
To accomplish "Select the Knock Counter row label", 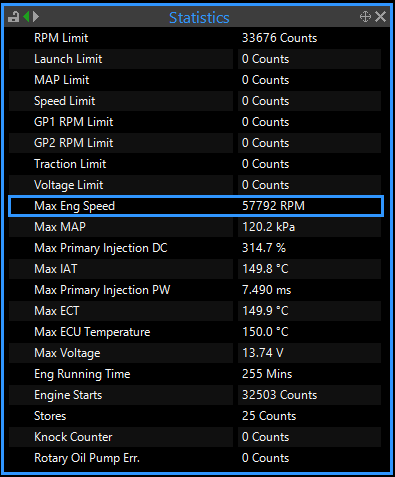I will pos(73,437).
